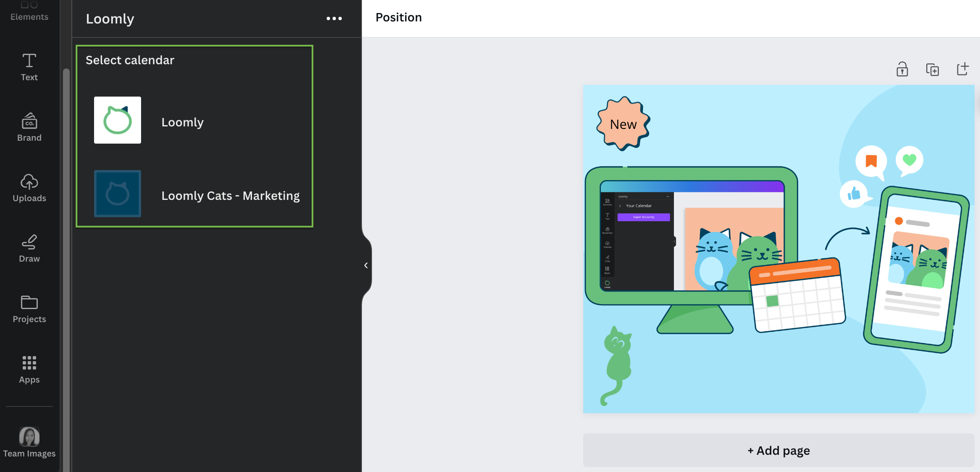Duplicate the current page

click(933, 69)
